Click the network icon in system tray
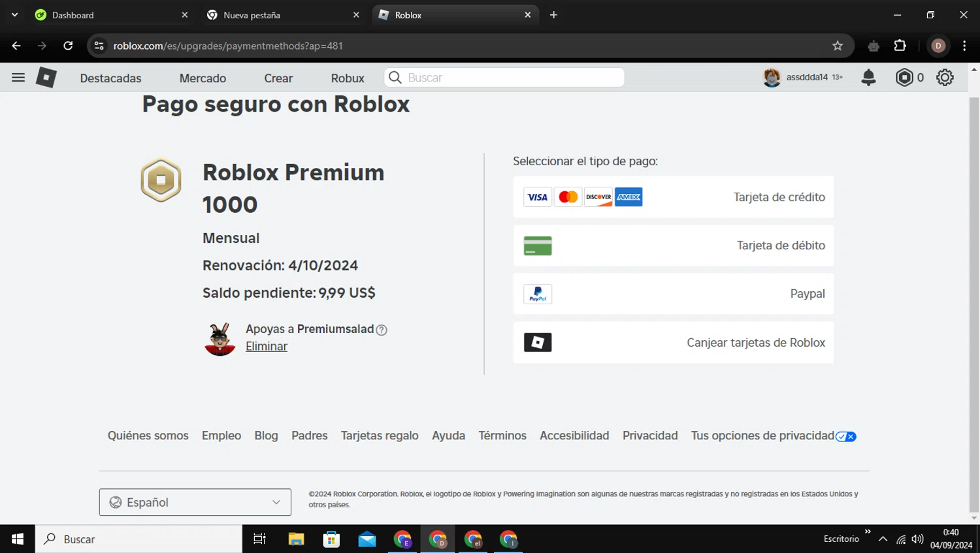The image size is (980, 553). 901,539
